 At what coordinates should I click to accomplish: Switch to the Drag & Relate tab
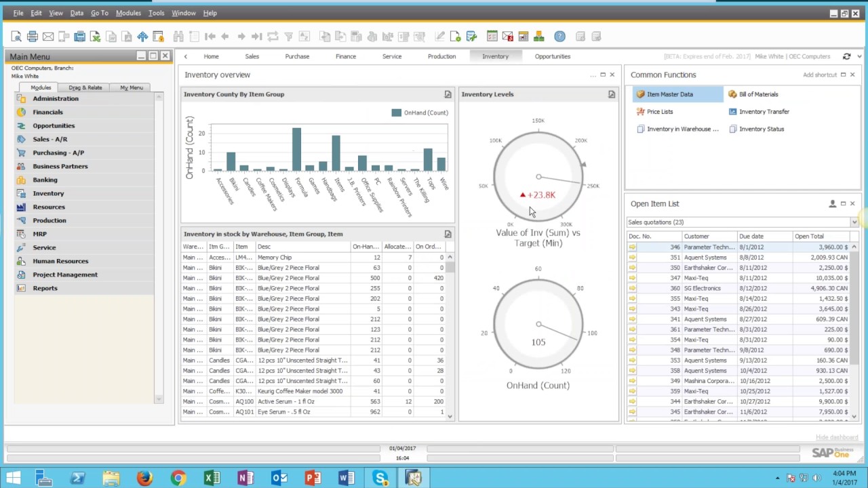coord(85,87)
